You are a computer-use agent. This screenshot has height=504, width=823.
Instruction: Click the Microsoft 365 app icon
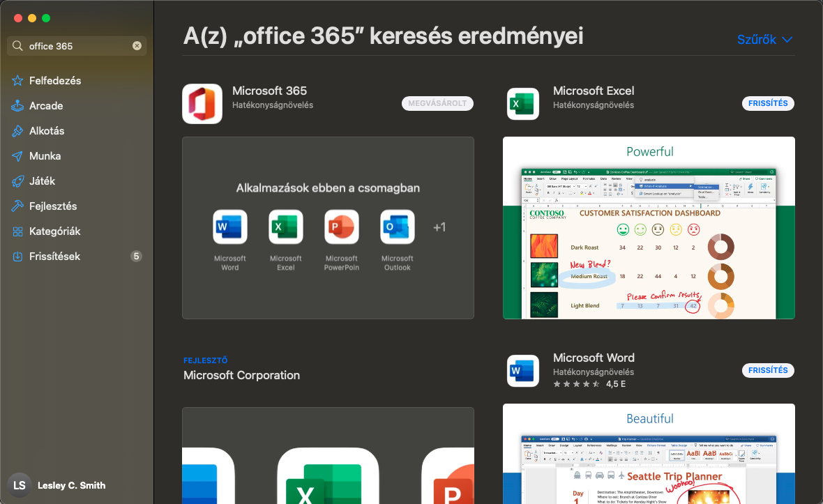[x=202, y=104]
